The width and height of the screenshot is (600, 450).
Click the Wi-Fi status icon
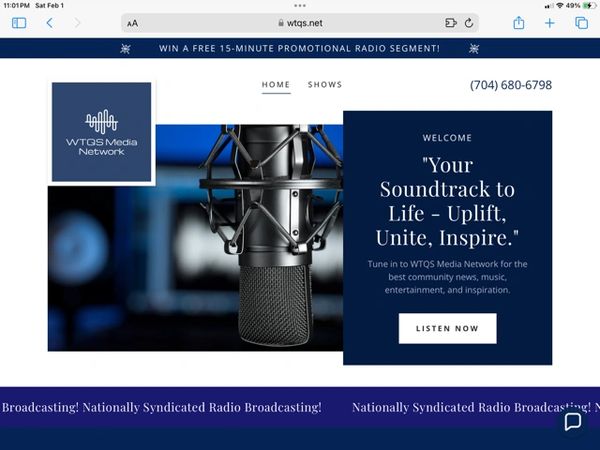560,5
